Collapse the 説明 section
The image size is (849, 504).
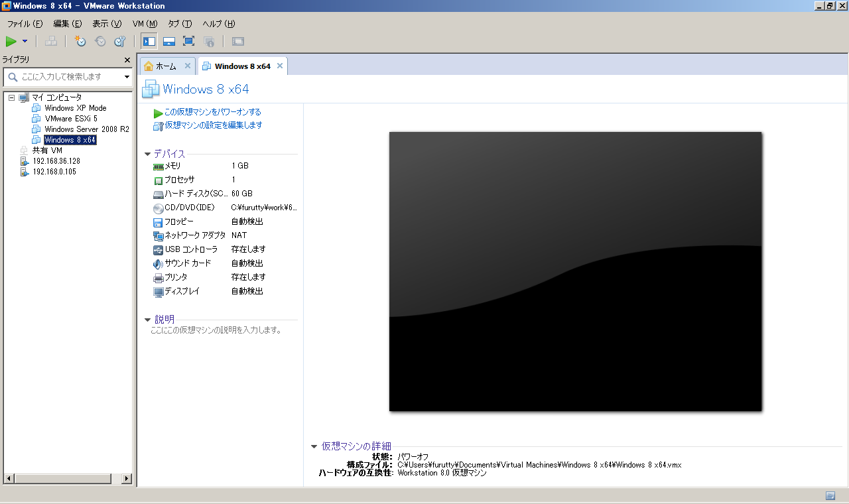tap(147, 320)
